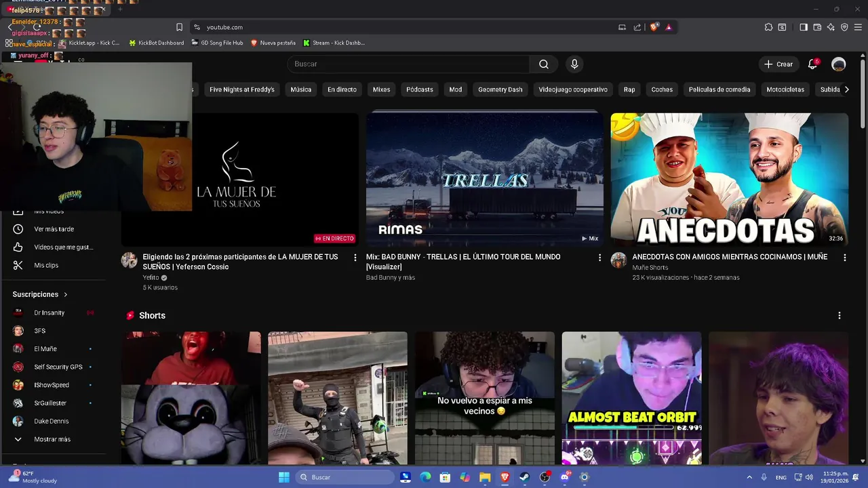Viewport: 868px width, 488px height.
Task: Open the TRELLAS Bad Bunny mix thumbnail
Action: tap(485, 179)
